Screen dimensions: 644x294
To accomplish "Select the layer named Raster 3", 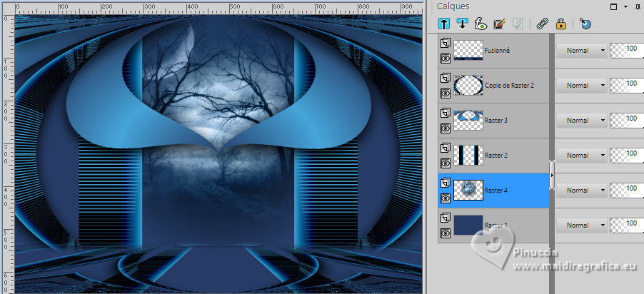I will click(x=495, y=121).
